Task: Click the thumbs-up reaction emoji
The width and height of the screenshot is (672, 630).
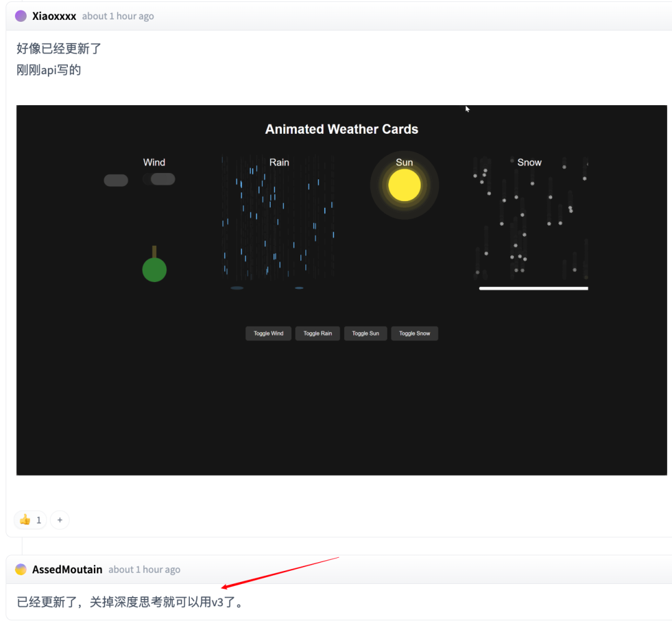Action: (x=25, y=520)
